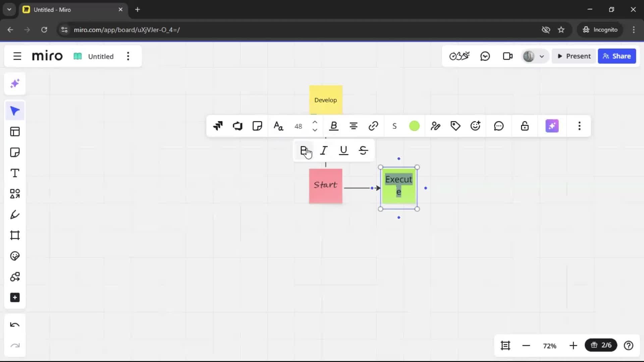
Task: Click the Share button
Action: (x=617, y=56)
